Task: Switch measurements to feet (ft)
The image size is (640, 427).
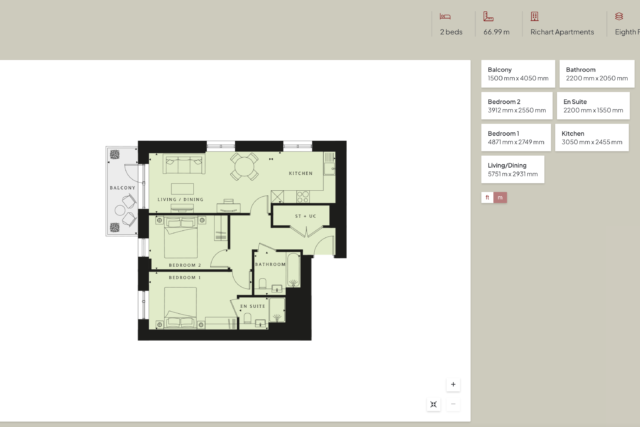Action: [488, 197]
